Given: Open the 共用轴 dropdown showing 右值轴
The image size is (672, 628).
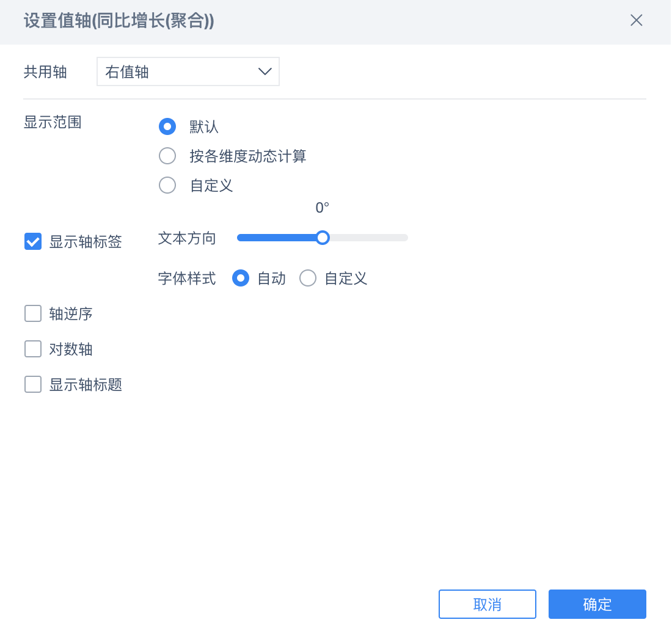Looking at the screenshot, I should [188, 71].
